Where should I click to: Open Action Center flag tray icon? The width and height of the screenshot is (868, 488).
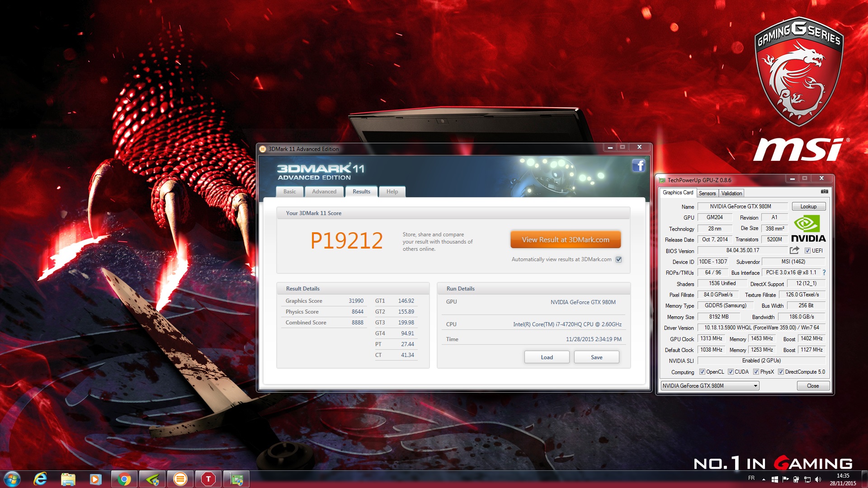point(785,479)
